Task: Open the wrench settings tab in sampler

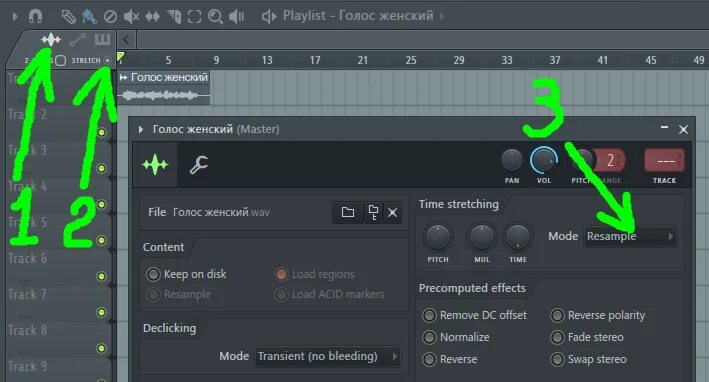Action: pyautogui.click(x=199, y=165)
